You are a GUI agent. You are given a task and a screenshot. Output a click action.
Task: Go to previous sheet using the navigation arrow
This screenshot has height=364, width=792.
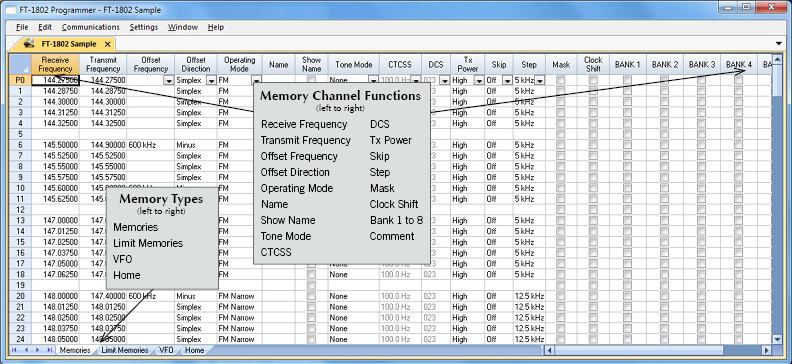pos(26,350)
